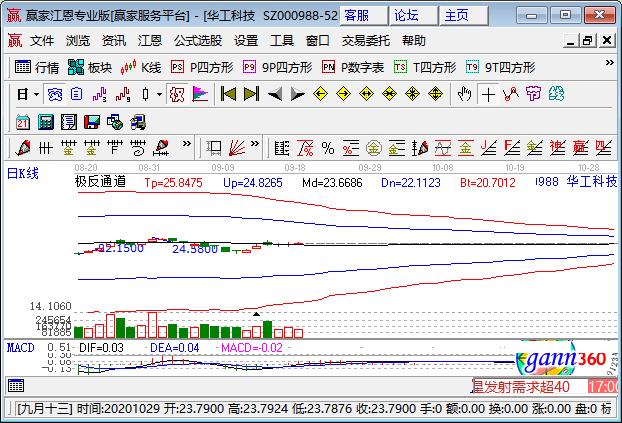Image resolution: width=622 pixels, height=423 pixels.
Task: Click the purple 3-wave icon
Action: pyautogui.click(x=99, y=94)
